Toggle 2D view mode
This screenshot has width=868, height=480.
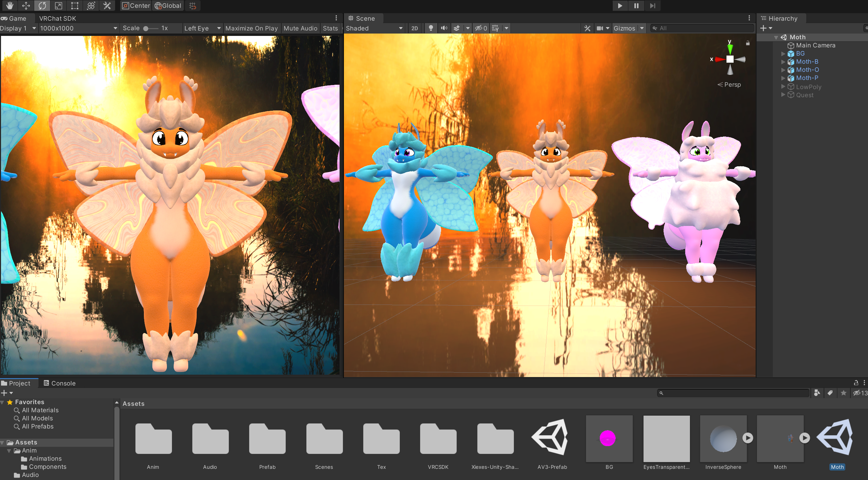point(415,28)
